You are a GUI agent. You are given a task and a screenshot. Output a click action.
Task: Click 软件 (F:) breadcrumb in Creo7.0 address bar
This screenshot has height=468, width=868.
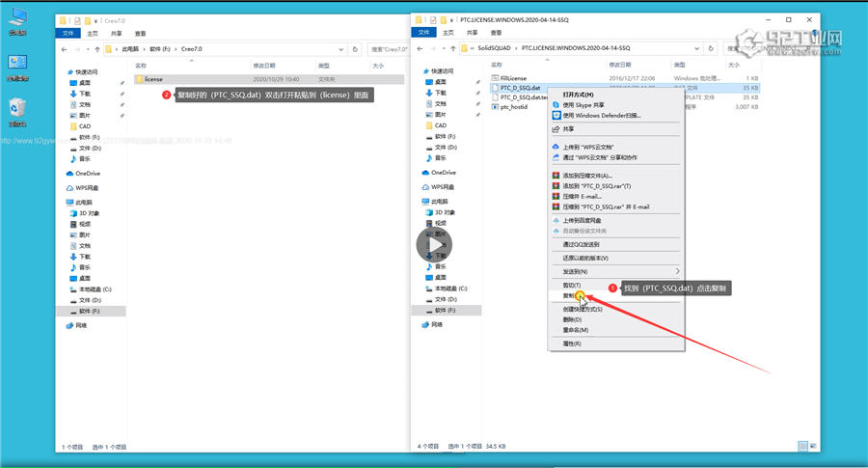[160, 49]
